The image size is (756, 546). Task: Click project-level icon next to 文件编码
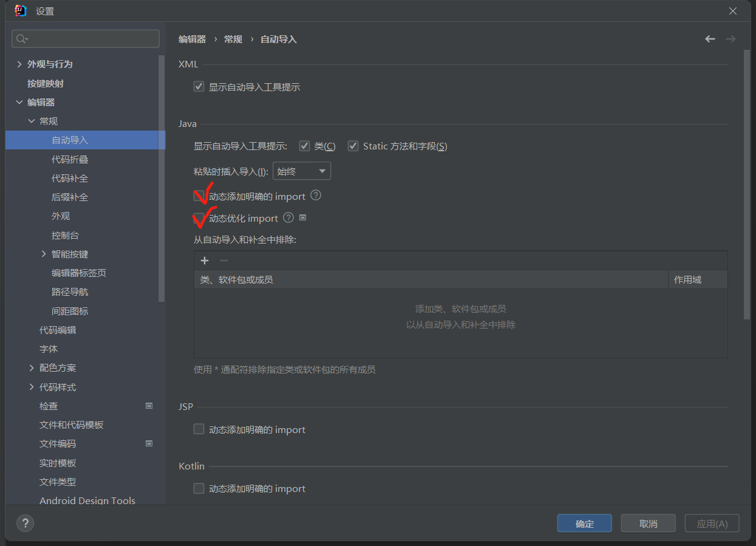click(x=149, y=443)
